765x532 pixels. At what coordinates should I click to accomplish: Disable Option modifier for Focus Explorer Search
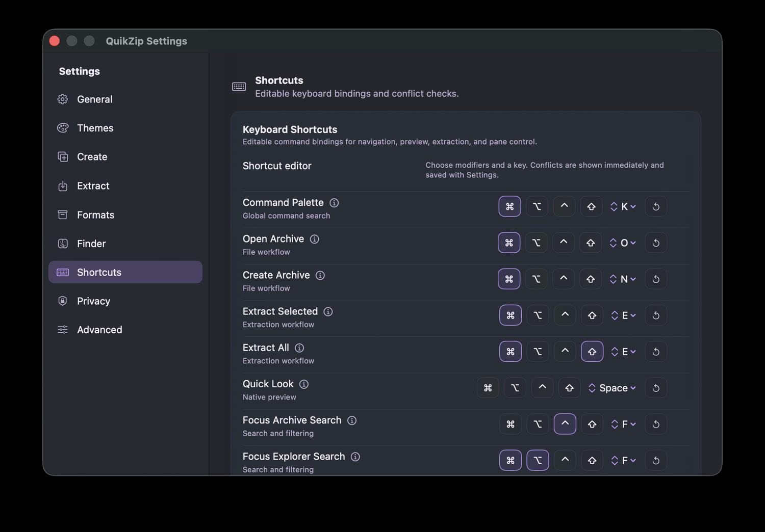(538, 460)
